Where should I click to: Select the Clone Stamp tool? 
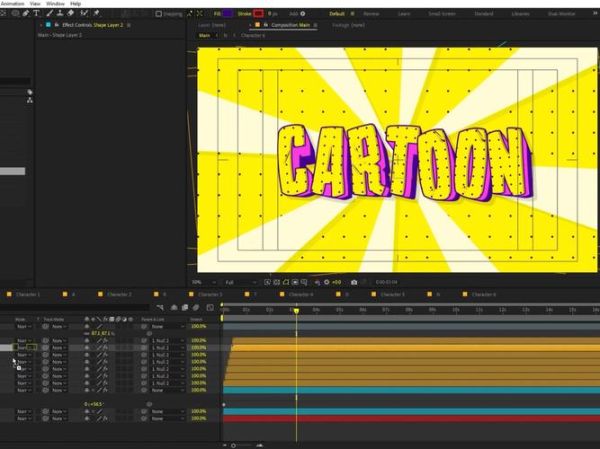click(59, 13)
